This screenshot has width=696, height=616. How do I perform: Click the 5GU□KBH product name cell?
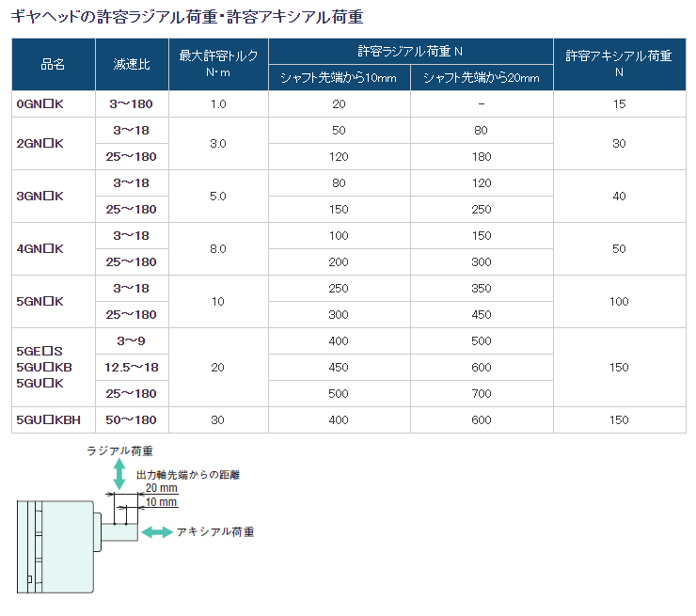(x=49, y=419)
